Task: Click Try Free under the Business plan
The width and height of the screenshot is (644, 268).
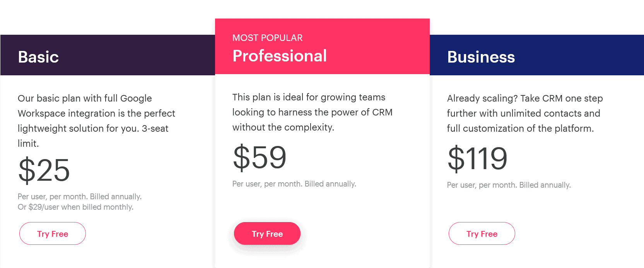Action: 482,234
